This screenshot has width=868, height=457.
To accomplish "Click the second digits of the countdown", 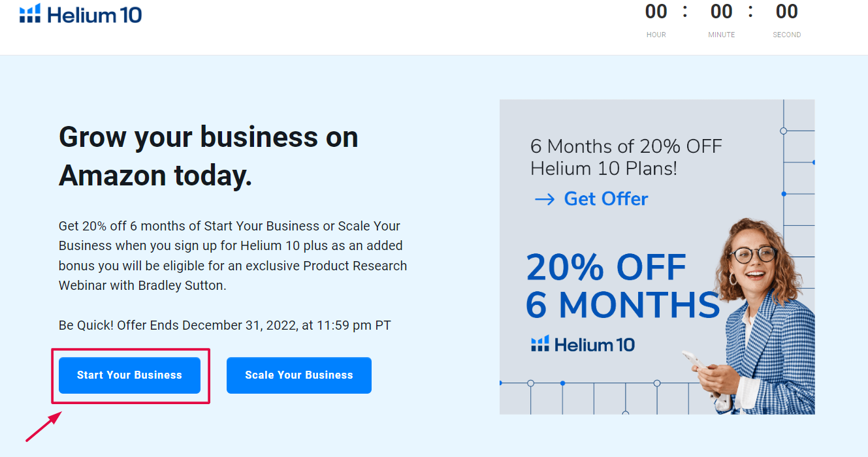I will coord(786,12).
